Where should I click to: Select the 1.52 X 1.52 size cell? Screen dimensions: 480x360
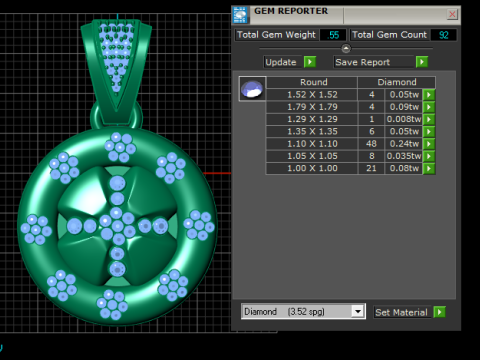pyautogui.click(x=312, y=95)
